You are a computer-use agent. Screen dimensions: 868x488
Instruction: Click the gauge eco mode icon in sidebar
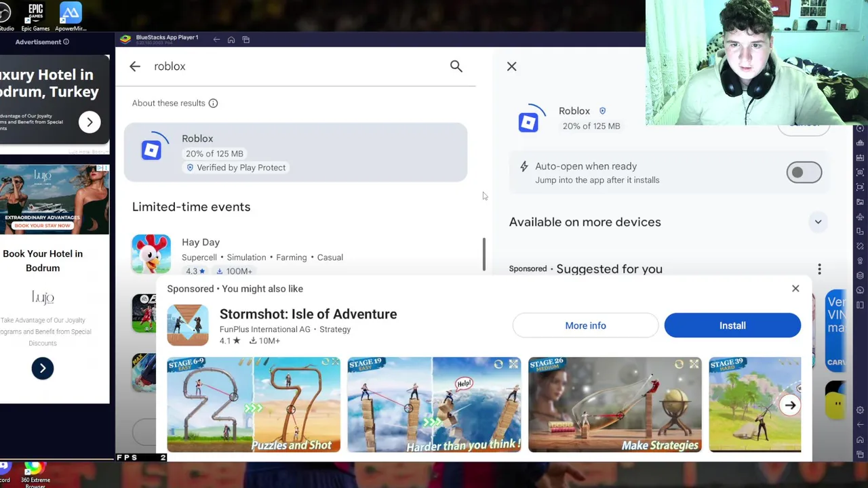point(860,290)
